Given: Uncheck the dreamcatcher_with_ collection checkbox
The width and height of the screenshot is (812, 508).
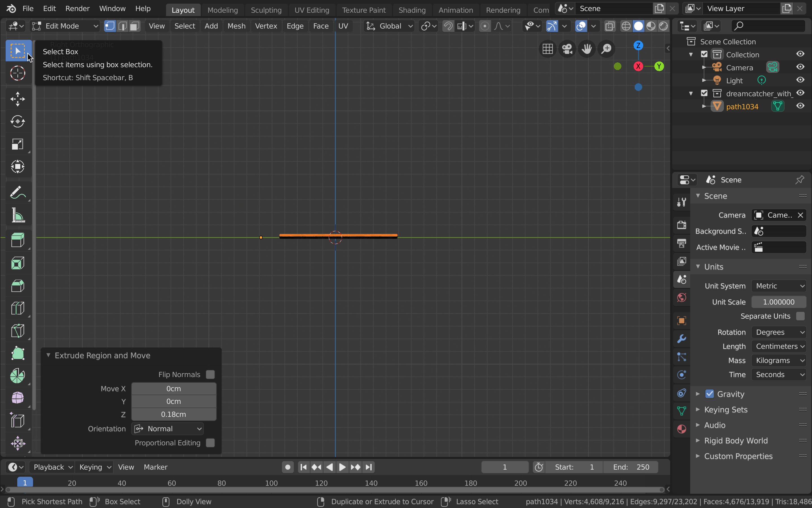Looking at the screenshot, I should pos(704,93).
